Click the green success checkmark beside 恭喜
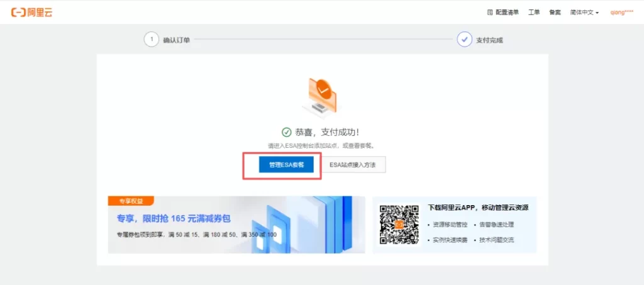The width and height of the screenshot is (644, 285). tap(287, 132)
